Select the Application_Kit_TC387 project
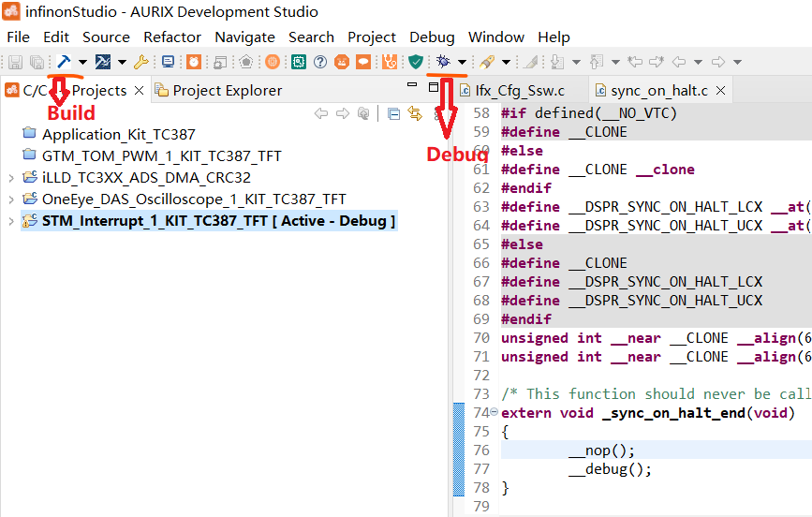 118,134
